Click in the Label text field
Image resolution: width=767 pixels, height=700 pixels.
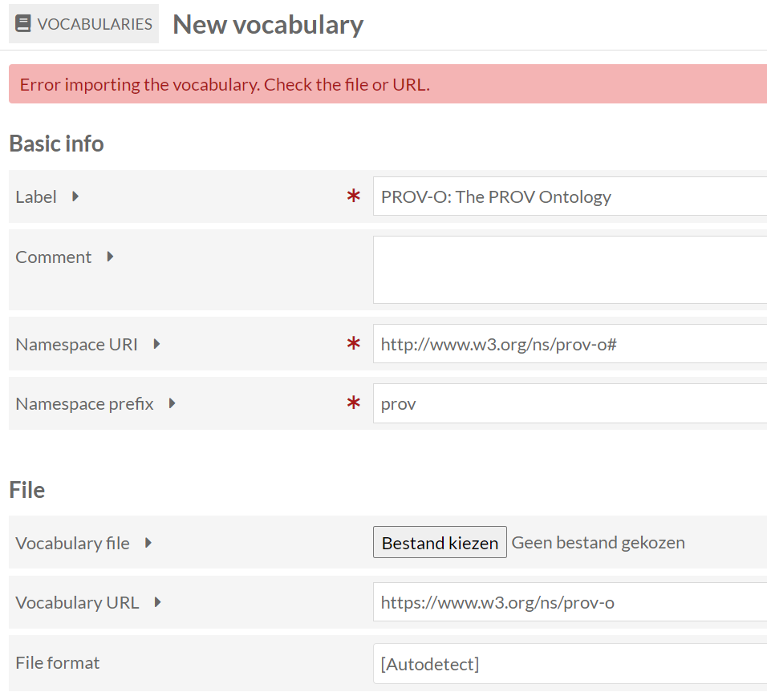point(570,196)
